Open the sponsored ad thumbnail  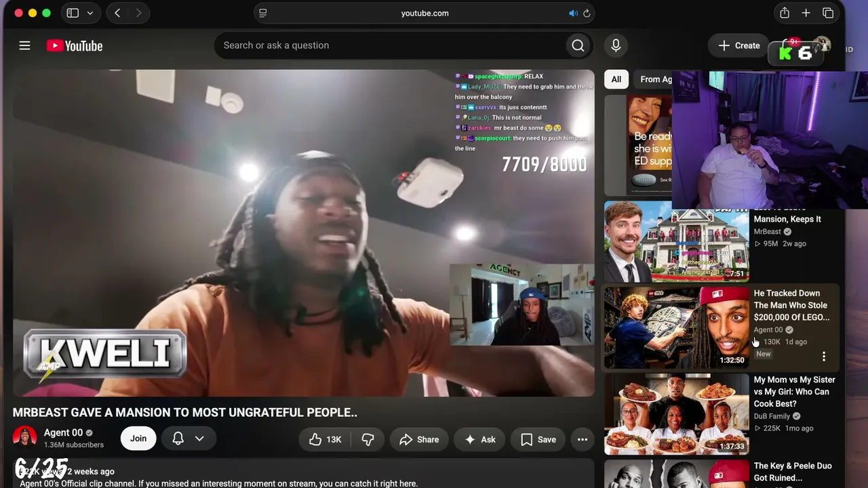638,145
